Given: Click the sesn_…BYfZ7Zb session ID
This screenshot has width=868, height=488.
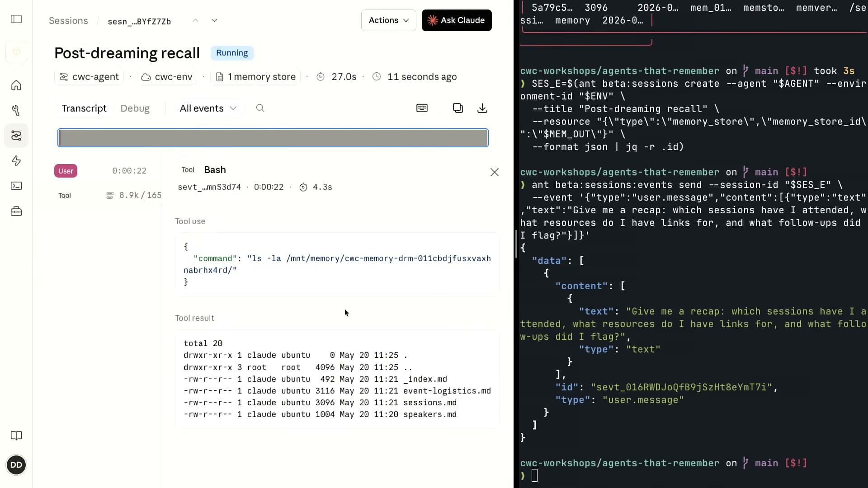Looking at the screenshot, I should pos(139,22).
